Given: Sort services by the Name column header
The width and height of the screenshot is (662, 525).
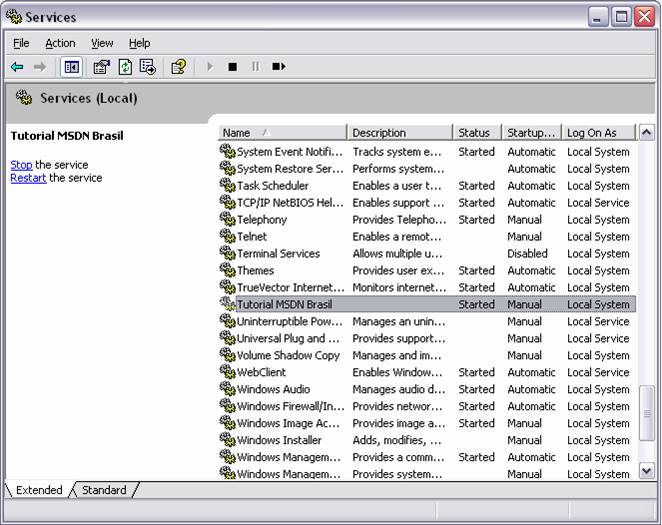Looking at the screenshot, I should tap(282, 133).
